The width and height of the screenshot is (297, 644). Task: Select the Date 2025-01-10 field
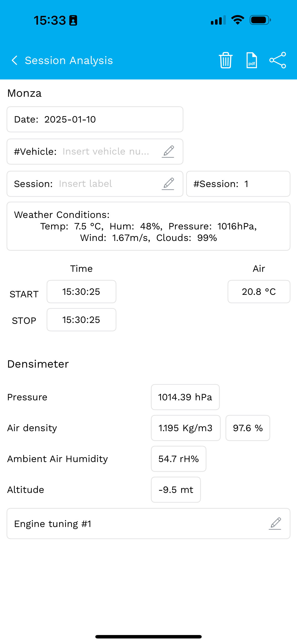click(95, 120)
